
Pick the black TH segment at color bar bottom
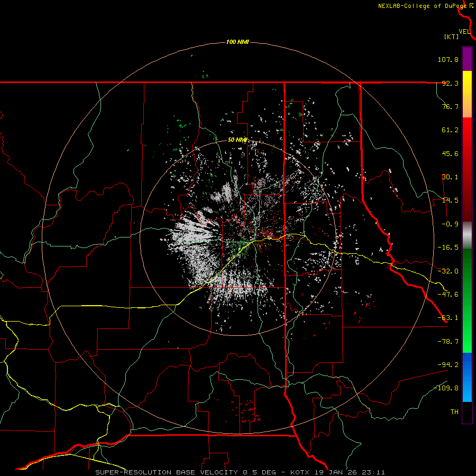(467, 413)
